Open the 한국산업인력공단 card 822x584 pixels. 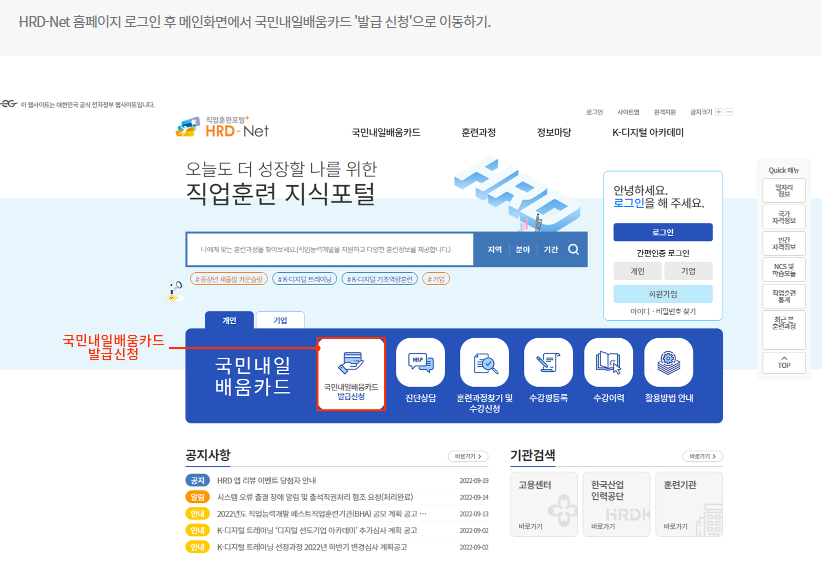616,504
